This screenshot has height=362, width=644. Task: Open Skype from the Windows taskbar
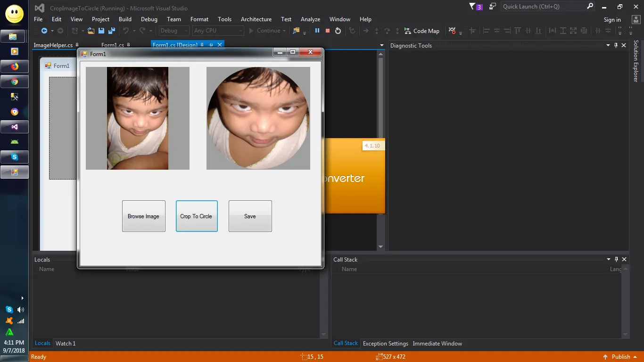15,157
